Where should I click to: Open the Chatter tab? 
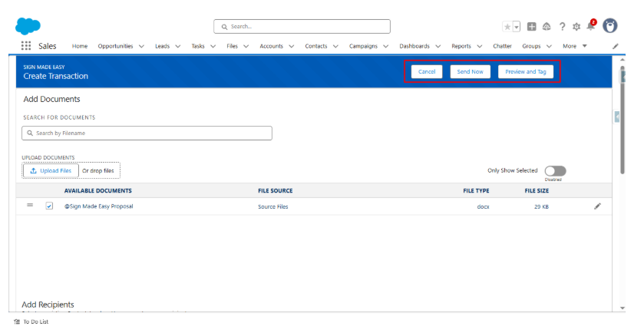pyautogui.click(x=502, y=46)
